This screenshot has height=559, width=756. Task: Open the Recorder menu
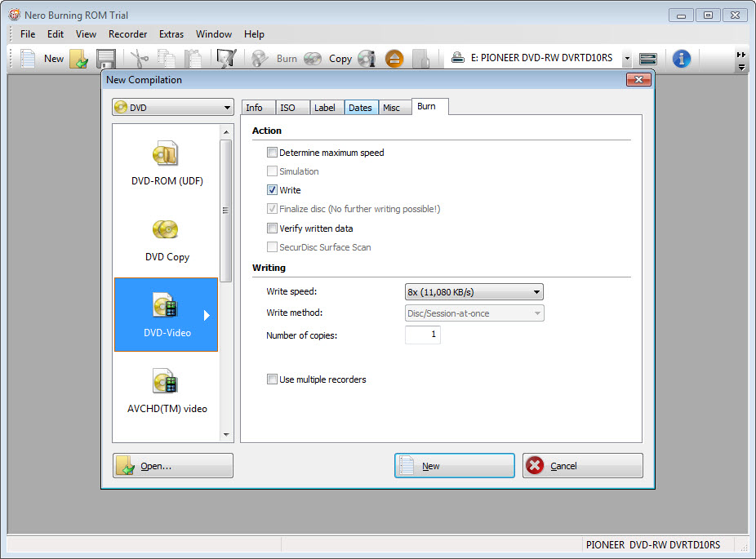(x=127, y=34)
